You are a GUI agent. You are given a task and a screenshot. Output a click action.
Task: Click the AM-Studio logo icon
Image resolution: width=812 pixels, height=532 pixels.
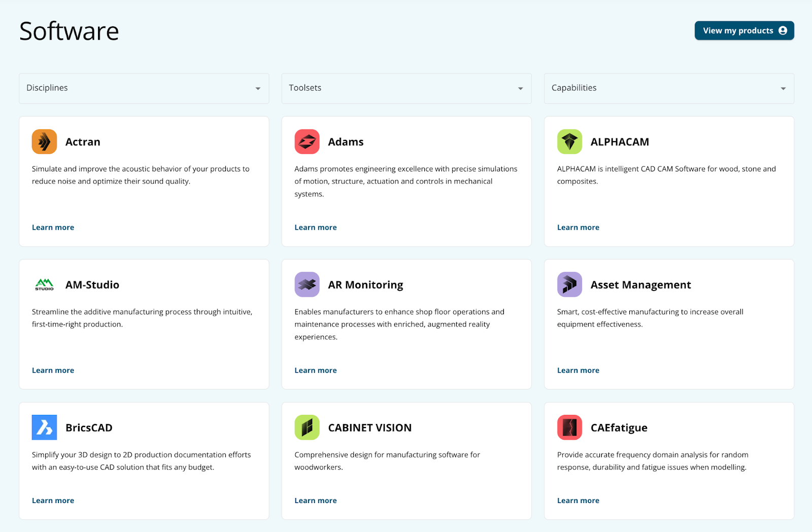(44, 285)
